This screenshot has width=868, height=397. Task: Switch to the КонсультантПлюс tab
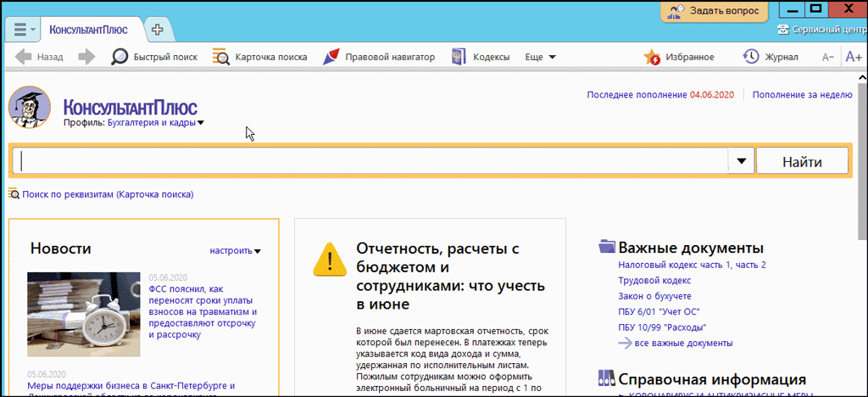[88, 30]
